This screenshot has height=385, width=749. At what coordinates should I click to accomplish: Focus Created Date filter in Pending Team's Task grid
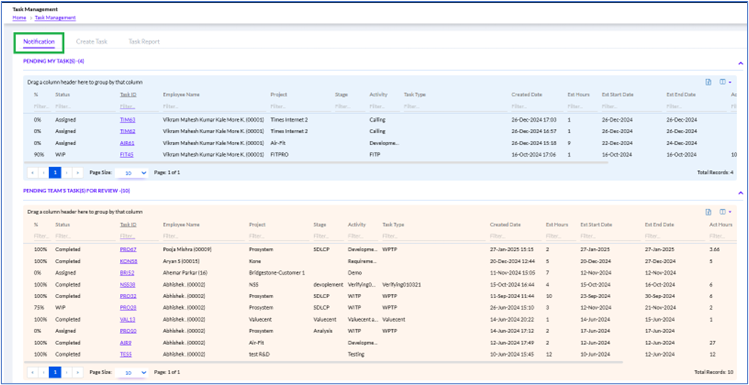click(x=515, y=236)
